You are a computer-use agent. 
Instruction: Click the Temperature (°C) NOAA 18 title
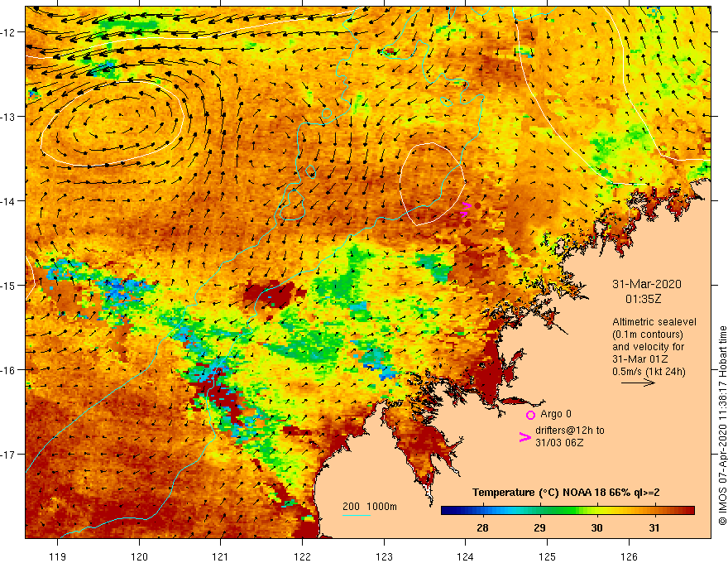[x=566, y=493]
